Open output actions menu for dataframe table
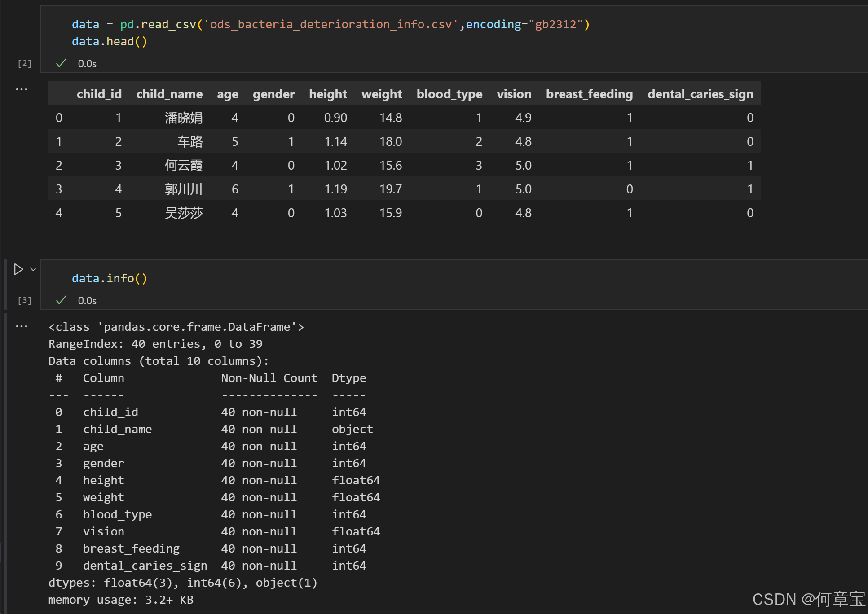Viewport: 868px width, 614px height. pyautogui.click(x=22, y=89)
